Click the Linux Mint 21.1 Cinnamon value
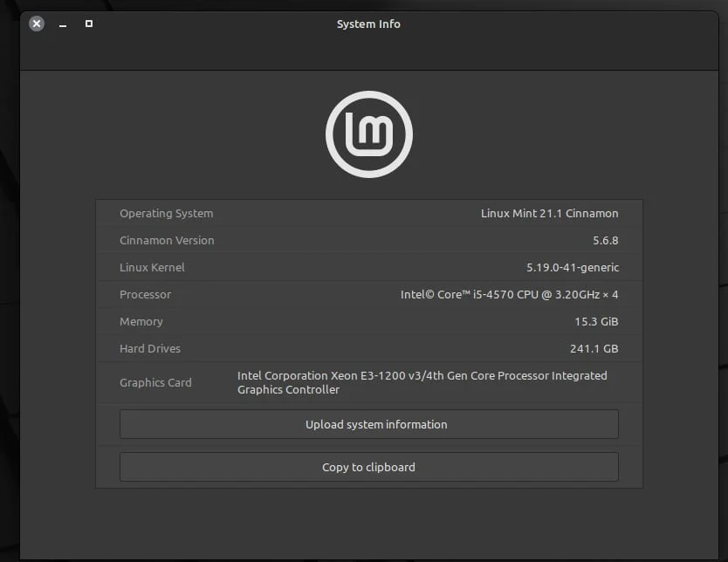The height and width of the screenshot is (562, 728). point(549,213)
